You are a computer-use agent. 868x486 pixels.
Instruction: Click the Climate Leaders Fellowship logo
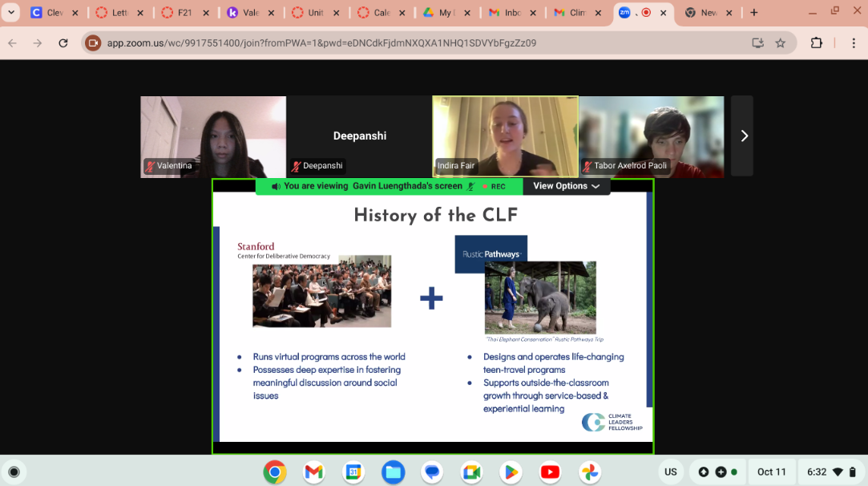(x=612, y=422)
